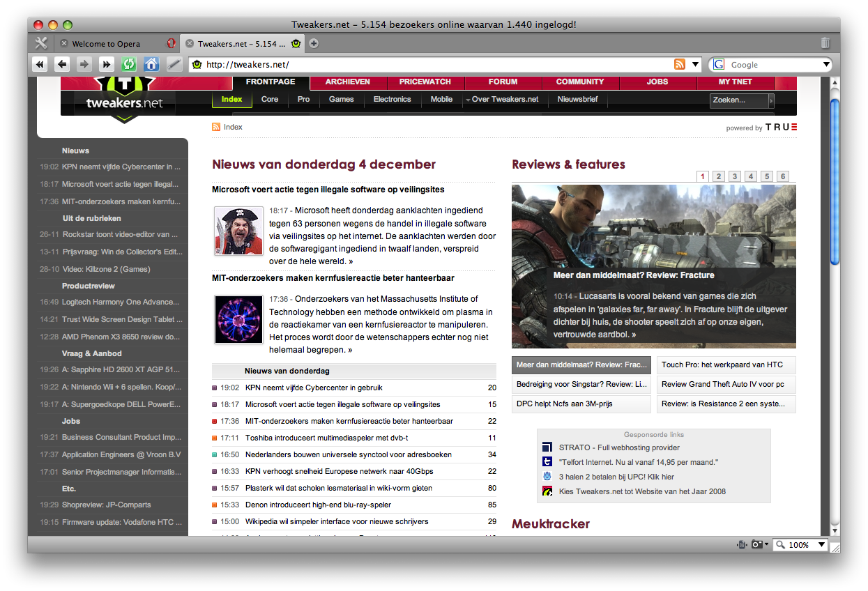The width and height of the screenshot is (868, 591).
Task: Select DPC helpt Ncfs aan 3M-prijs
Action: tap(581, 404)
